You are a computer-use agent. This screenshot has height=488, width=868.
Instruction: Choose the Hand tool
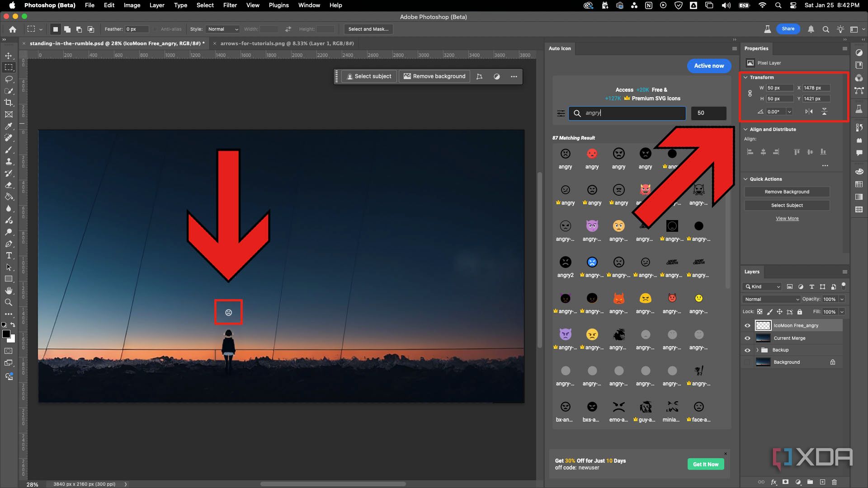coord(9,291)
